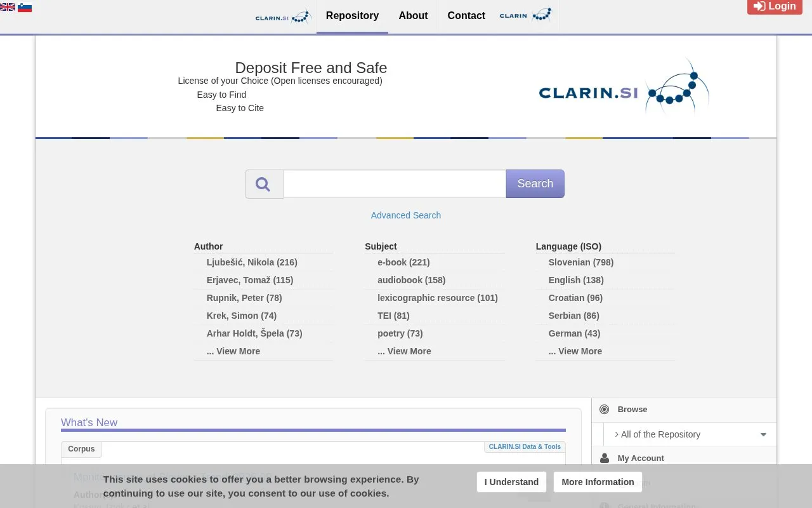Click the What's New heading
This screenshot has width=812, height=508.
click(89, 422)
